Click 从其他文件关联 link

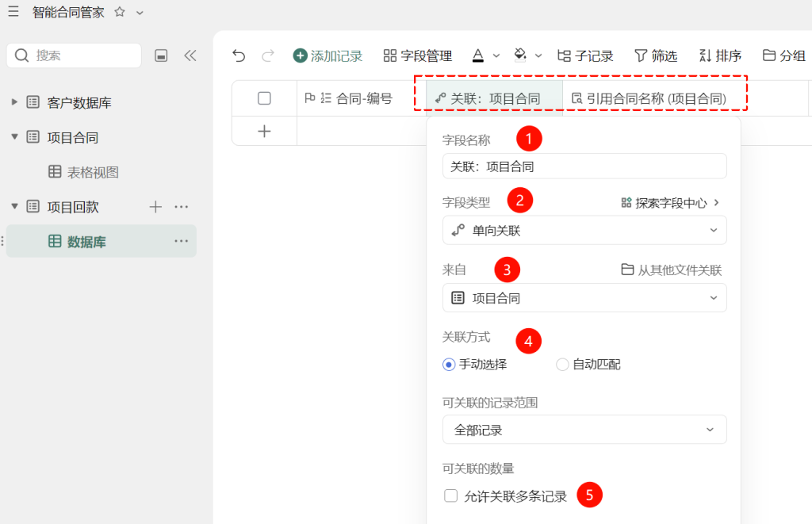point(671,270)
